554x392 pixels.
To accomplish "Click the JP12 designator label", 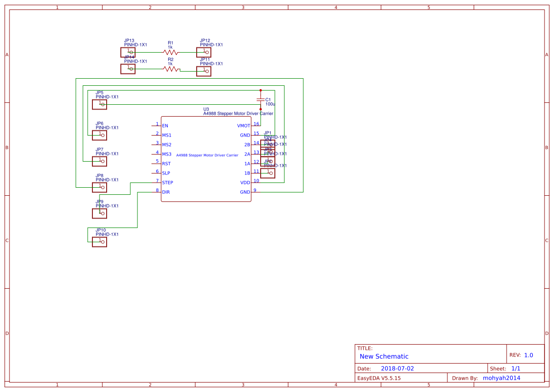I will tap(205, 41).
